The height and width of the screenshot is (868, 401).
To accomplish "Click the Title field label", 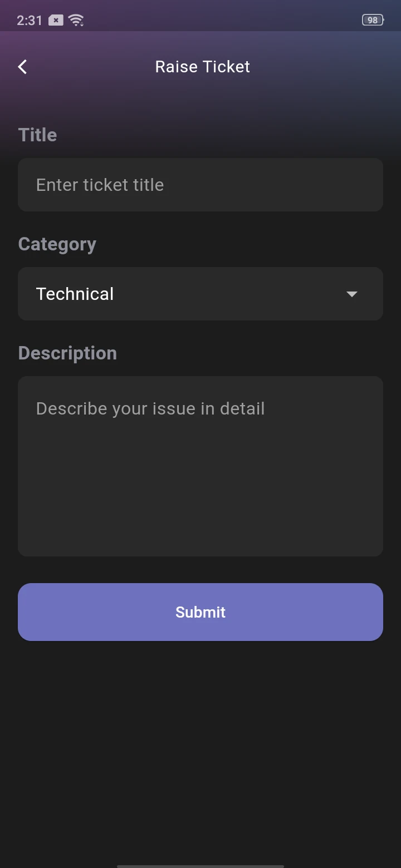I will [x=37, y=135].
